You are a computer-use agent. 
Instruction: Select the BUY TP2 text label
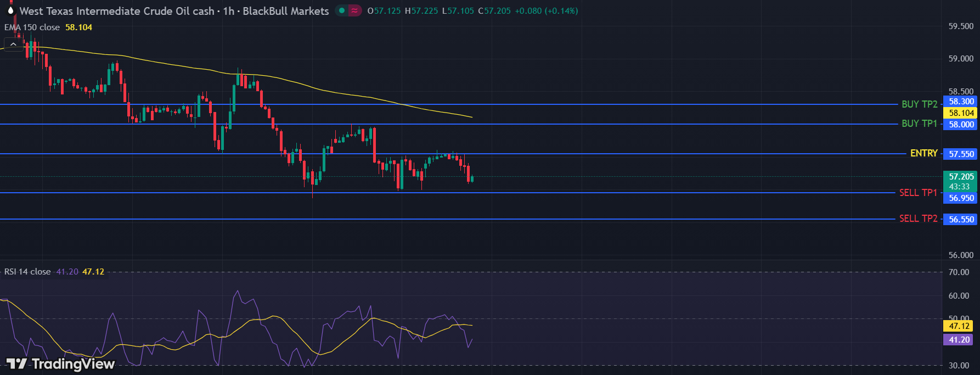coord(919,104)
